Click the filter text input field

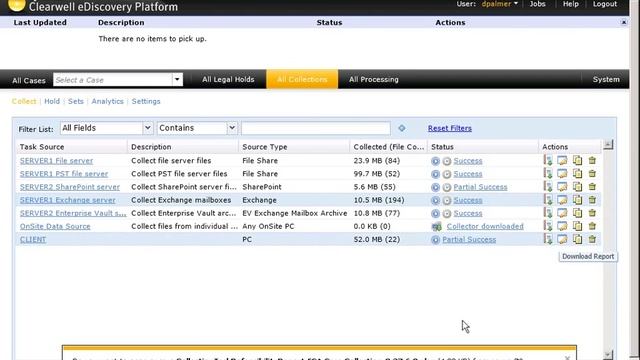(x=316, y=128)
